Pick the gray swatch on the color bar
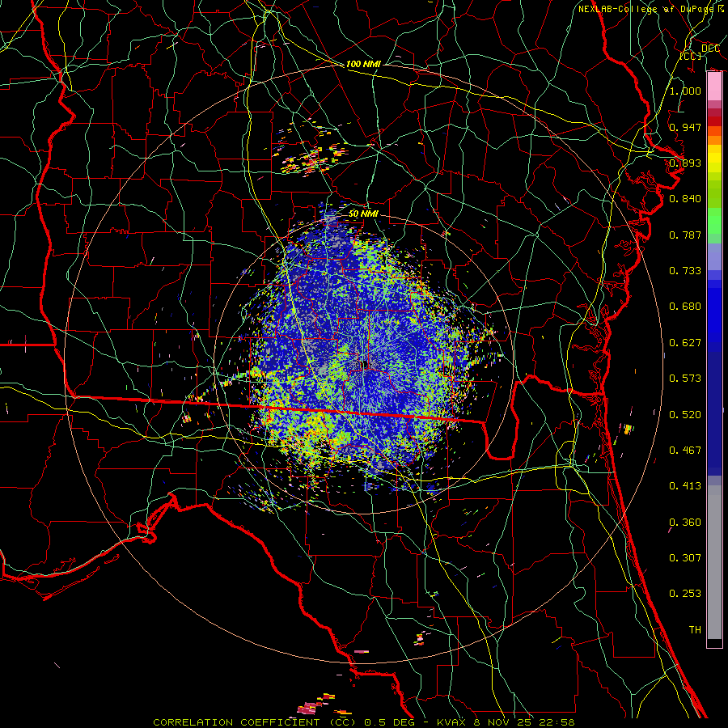Screen dimensions: 728x728 (714, 562)
